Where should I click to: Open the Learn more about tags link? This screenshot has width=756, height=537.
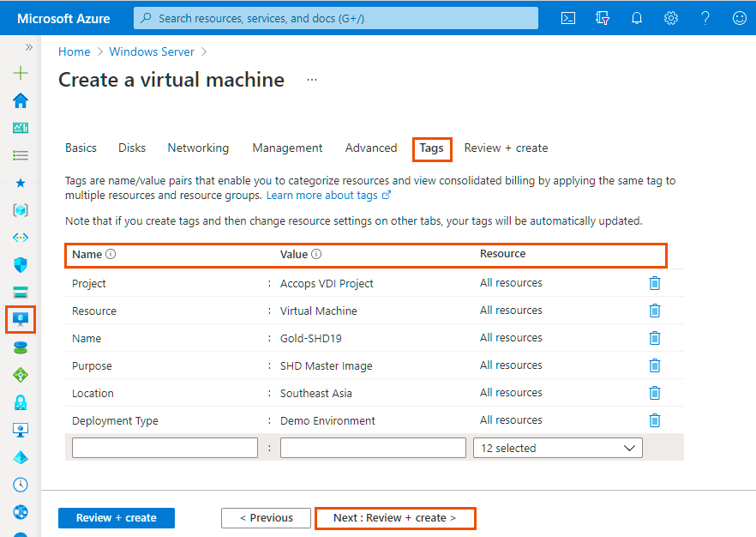click(328, 196)
